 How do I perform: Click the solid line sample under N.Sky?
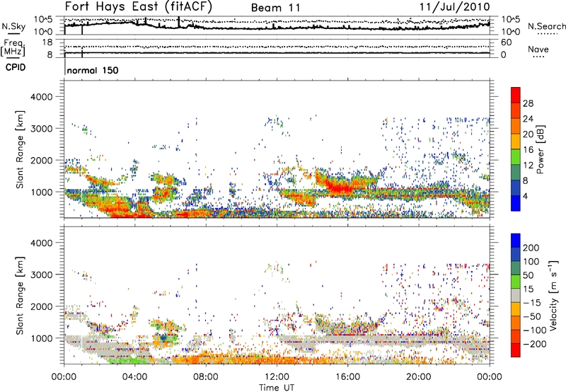pos(13,34)
